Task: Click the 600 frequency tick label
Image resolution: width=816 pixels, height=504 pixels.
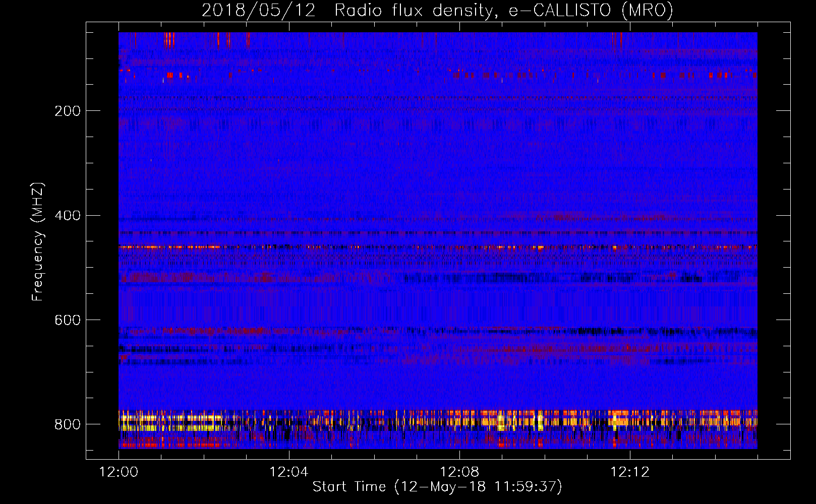Action: pyautogui.click(x=68, y=320)
